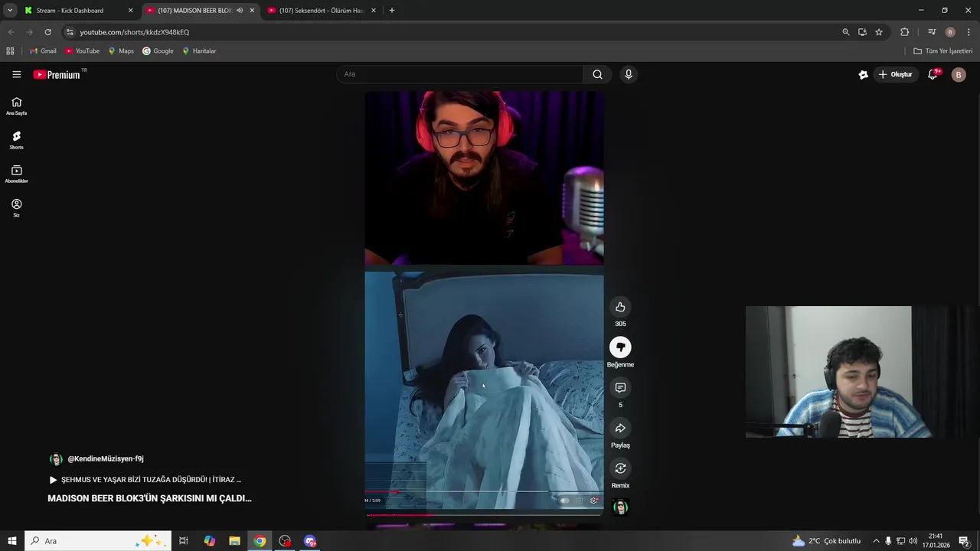The width and height of the screenshot is (980, 551).
Task: Start voice search with microphone icon
Action: point(629,74)
